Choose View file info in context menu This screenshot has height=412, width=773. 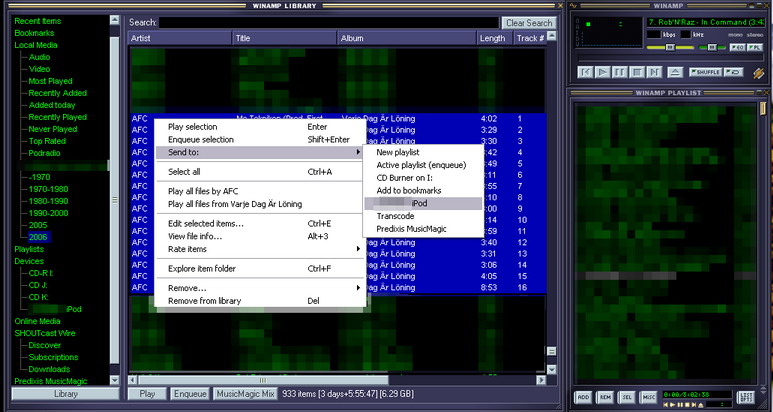[260, 237]
